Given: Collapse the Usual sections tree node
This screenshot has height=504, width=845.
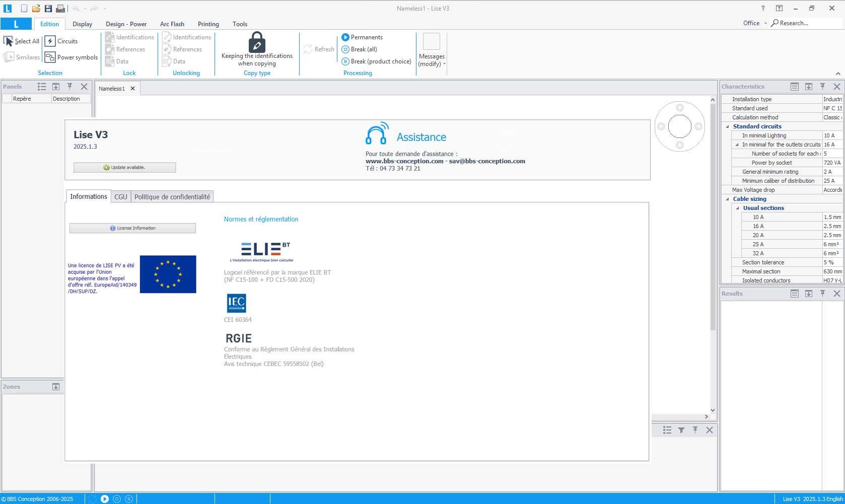Looking at the screenshot, I should (x=737, y=208).
